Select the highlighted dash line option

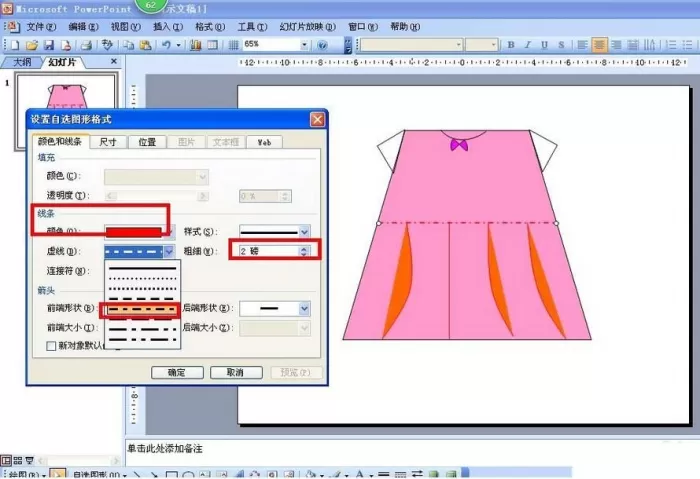pyautogui.click(x=140, y=309)
